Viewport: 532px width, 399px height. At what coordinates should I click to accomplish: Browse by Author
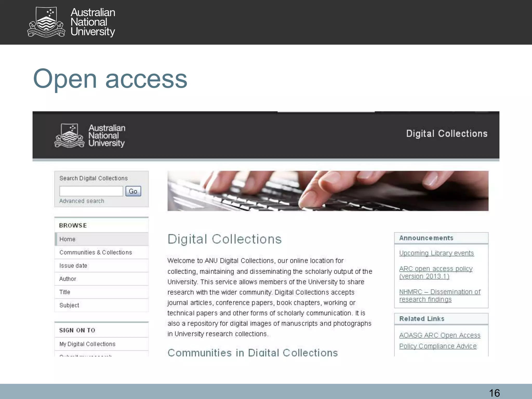click(102, 279)
